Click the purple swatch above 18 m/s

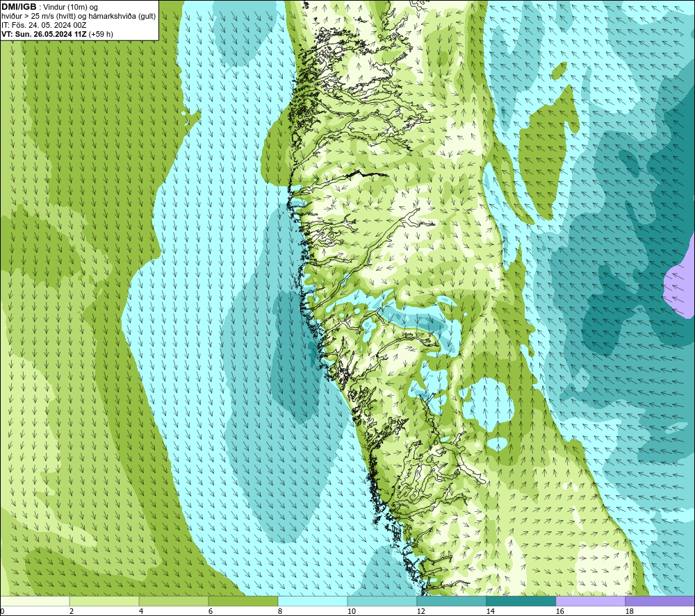[660, 601]
